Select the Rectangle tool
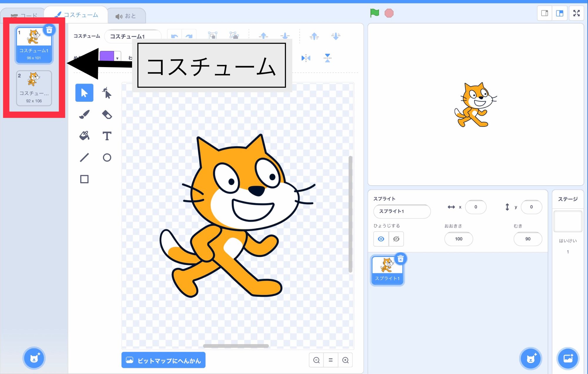Image resolution: width=588 pixels, height=374 pixels. pos(84,179)
